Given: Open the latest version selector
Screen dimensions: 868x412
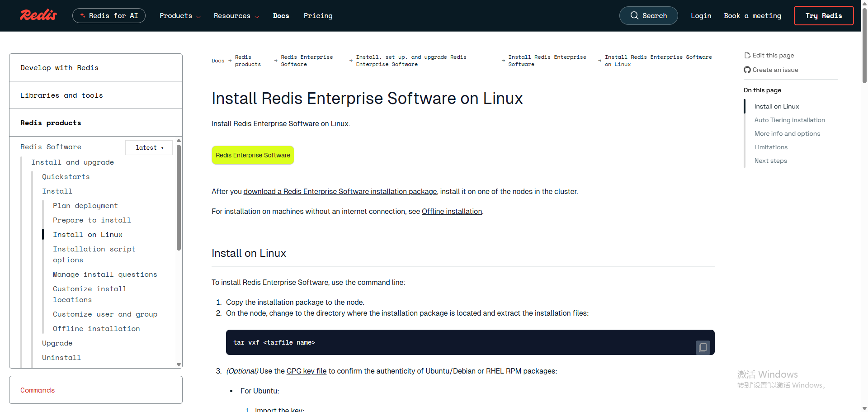Looking at the screenshot, I should (x=148, y=147).
